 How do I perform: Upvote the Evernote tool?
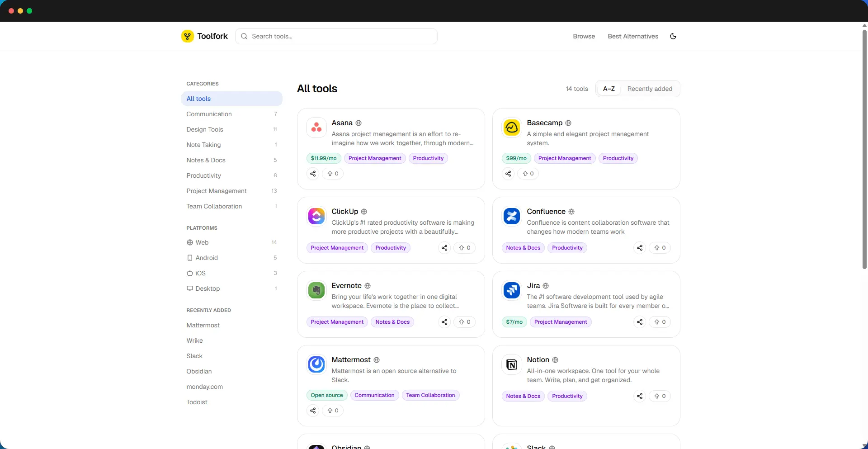[x=465, y=322]
